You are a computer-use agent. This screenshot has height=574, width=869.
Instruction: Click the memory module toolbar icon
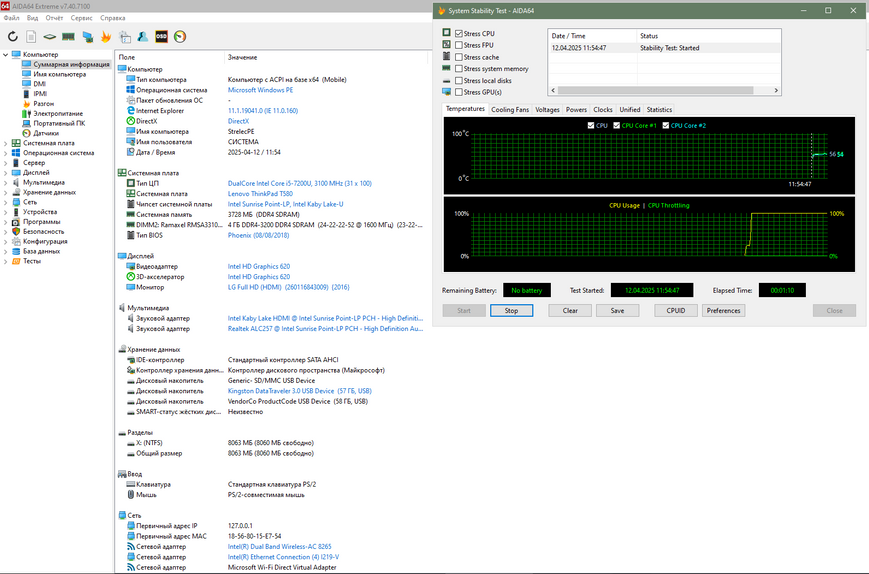click(x=68, y=37)
